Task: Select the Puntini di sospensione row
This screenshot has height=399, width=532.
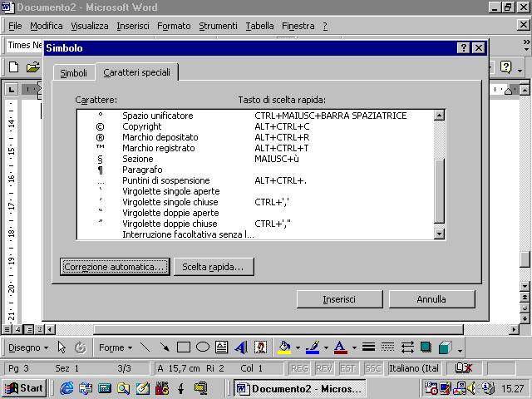Action: tap(255, 180)
